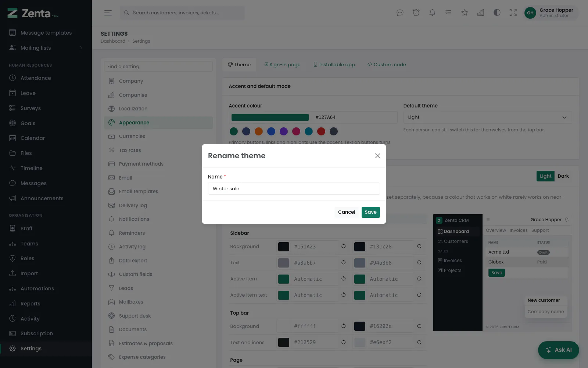Switch to the Installable app tab
Viewport: 588px width, 368px height.
pos(334,65)
